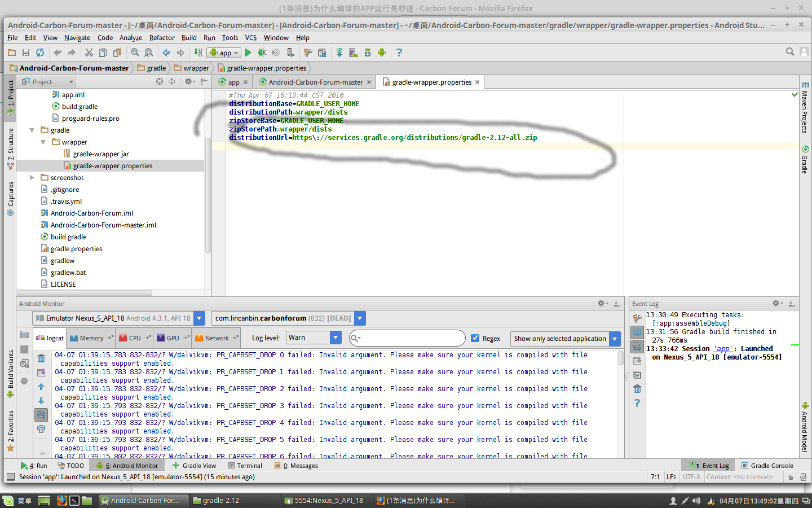Click the Replace icon in toolbar
Screen dimensions: 812x508
[x=149, y=52]
